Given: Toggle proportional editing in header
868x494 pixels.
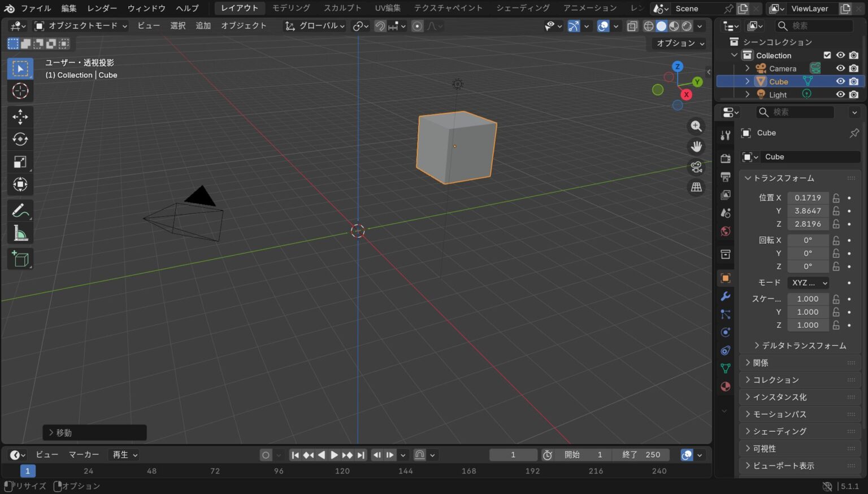Looking at the screenshot, I should [x=417, y=26].
